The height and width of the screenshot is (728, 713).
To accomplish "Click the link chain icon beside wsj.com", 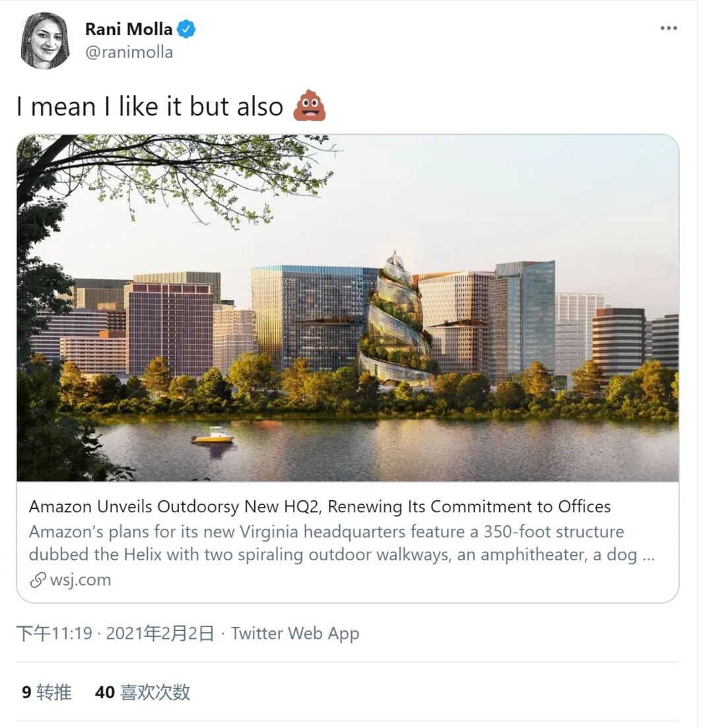I will pyautogui.click(x=38, y=580).
